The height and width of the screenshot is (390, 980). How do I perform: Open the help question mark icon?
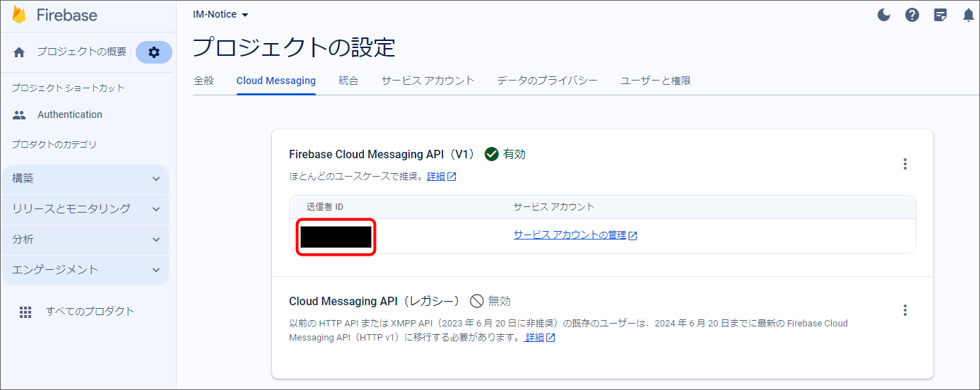[912, 15]
